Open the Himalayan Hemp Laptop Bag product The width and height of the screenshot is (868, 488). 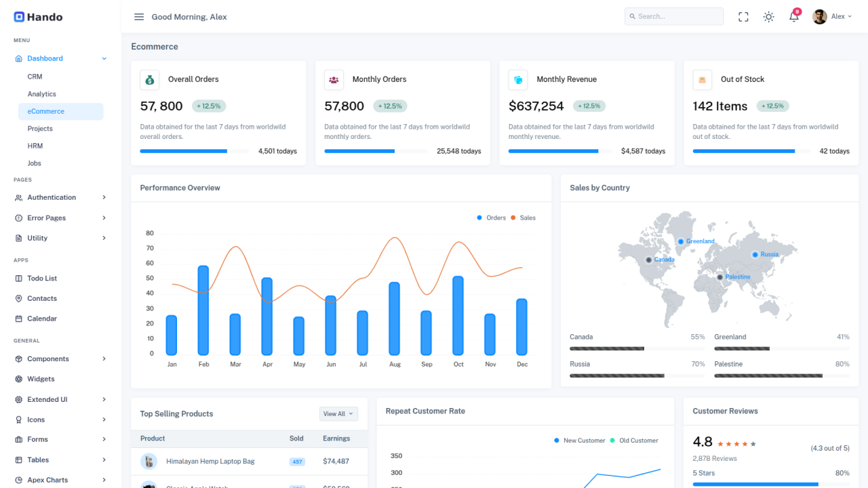[x=211, y=461]
